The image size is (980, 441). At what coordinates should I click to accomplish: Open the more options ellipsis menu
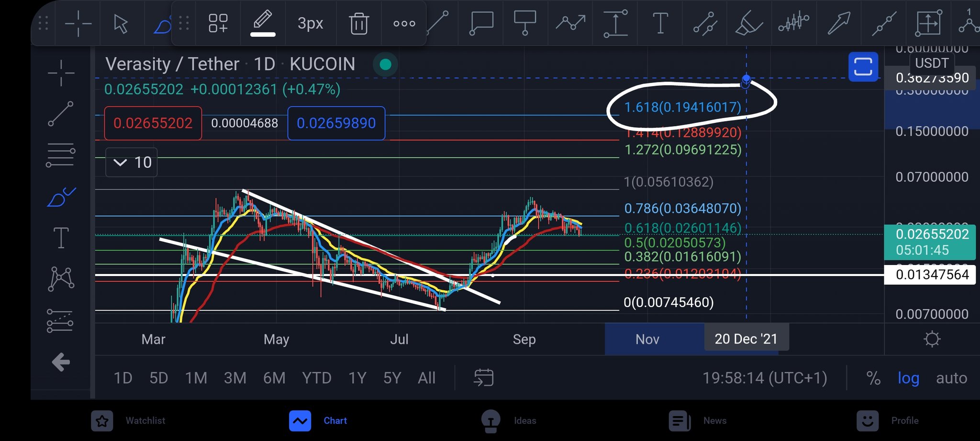(x=404, y=23)
